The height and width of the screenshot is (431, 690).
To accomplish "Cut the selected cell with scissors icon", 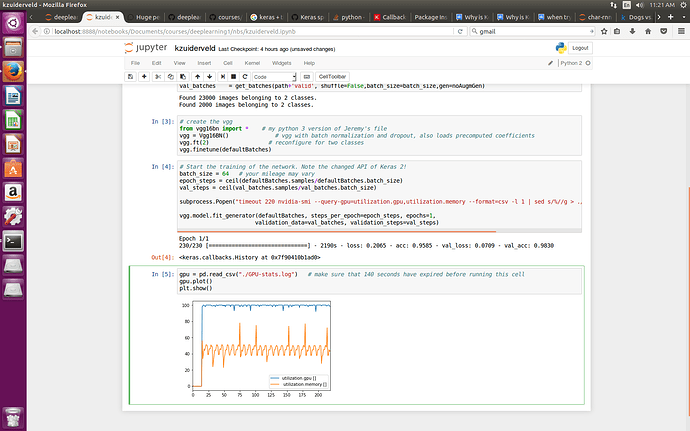I will coord(160,76).
